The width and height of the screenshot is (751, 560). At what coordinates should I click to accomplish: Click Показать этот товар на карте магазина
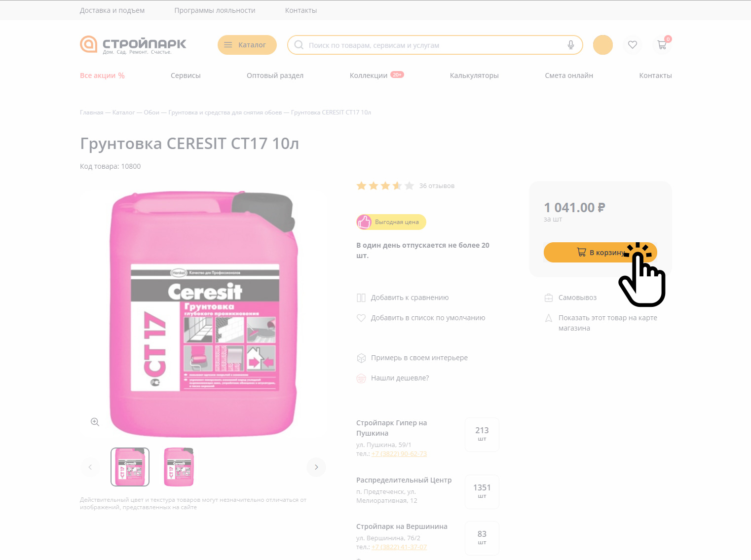(x=608, y=323)
